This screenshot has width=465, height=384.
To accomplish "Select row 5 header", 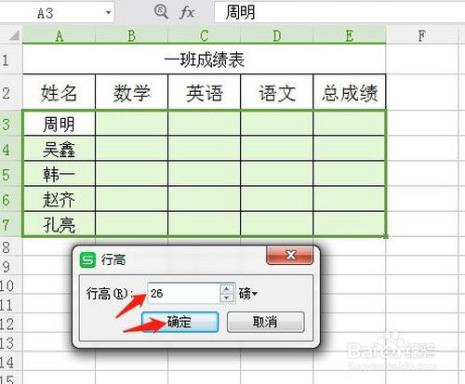I will point(11,174).
